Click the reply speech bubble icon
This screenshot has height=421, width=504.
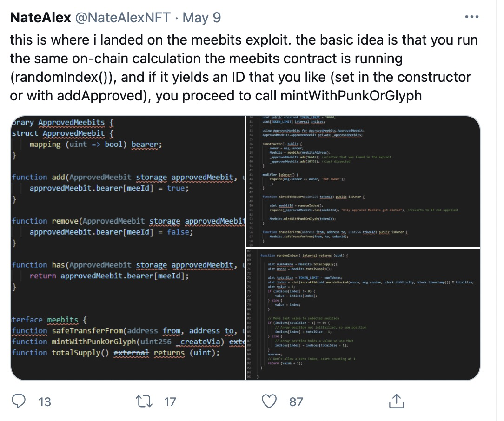tap(20, 401)
